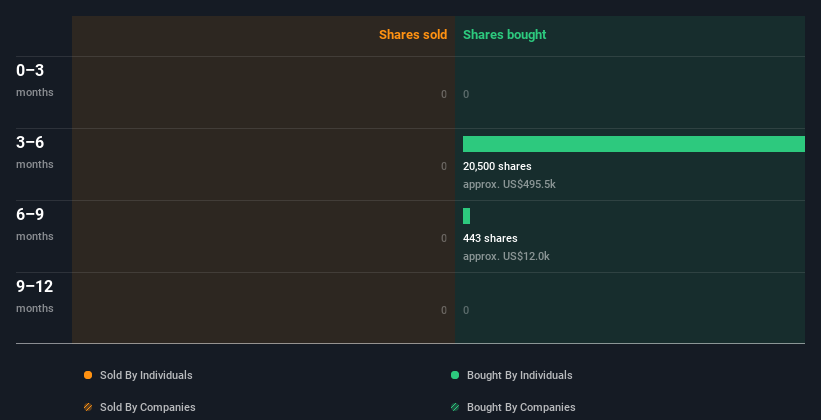Click shares sold 0 in 3–6 months row
Screen dimensions: 821x420
(x=444, y=166)
